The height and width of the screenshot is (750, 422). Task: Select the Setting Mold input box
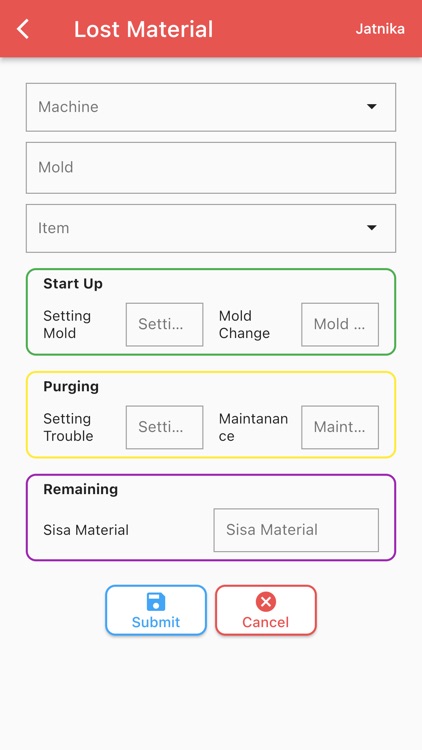pyautogui.click(x=165, y=324)
